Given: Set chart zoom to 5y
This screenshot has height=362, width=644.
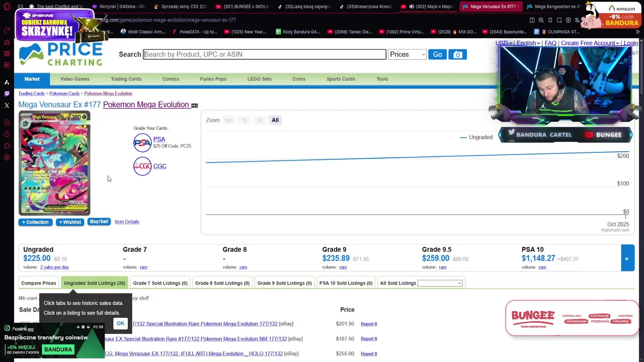Looking at the screenshot, I should coord(260,120).
